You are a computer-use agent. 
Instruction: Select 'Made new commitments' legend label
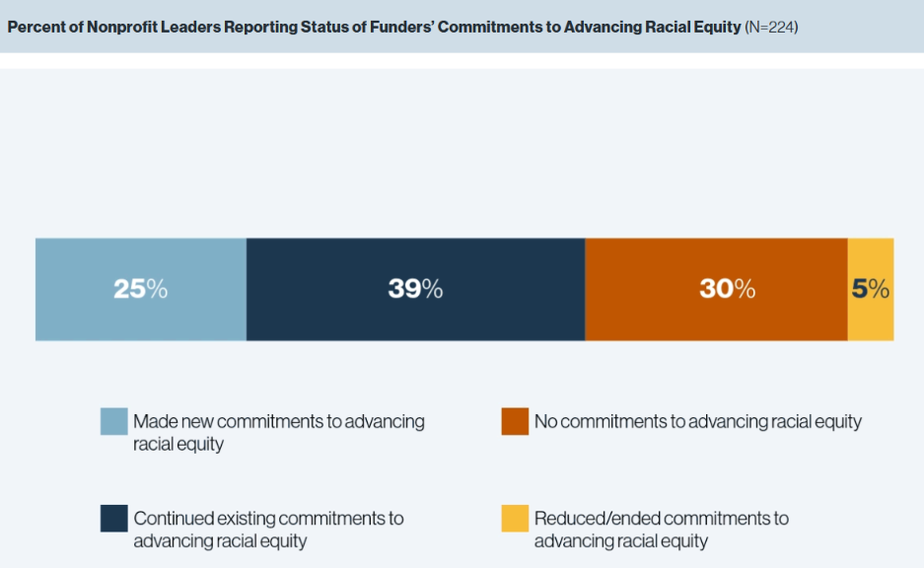tap(279, 433)
